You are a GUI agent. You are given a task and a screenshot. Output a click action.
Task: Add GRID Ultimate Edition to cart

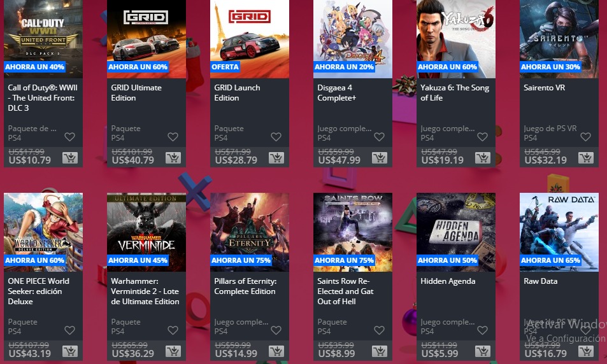pos(173,157)
